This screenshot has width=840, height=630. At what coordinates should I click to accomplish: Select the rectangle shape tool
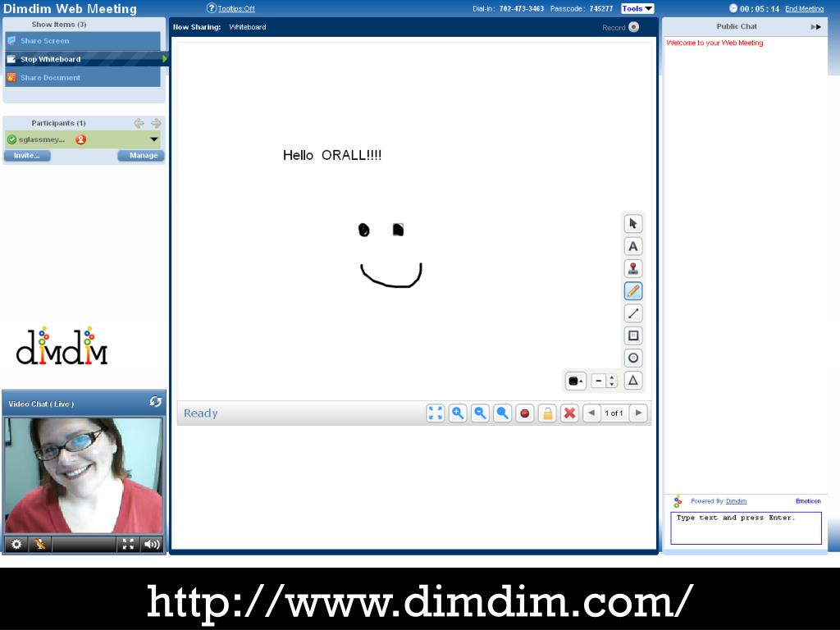click(x=632, y=336)
